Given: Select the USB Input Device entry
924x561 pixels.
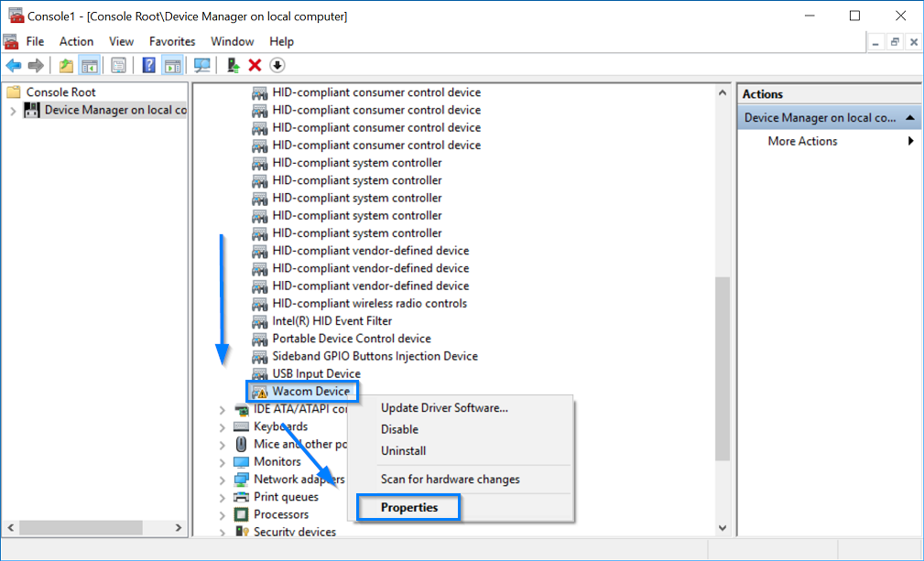Looking at the screenshot, I should coord(316,373).
